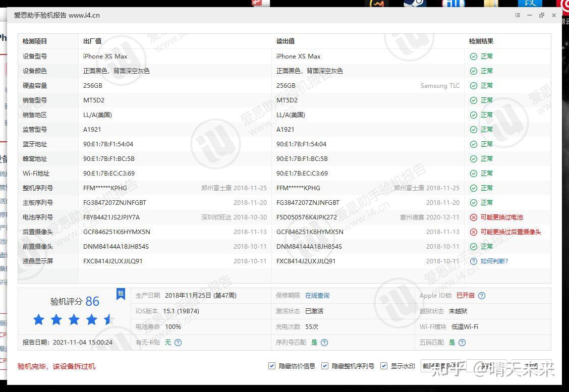The image size is (569, 392).
Task: Click the help icon beside Apple ID锁 已开启
Action: click(482, 296)
